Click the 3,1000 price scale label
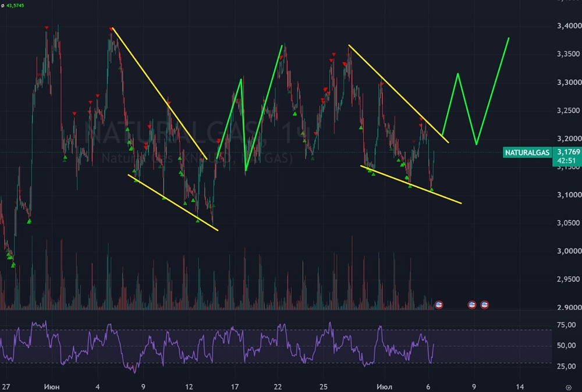This screenshot has height=392, width=582. tap(569, 195)
